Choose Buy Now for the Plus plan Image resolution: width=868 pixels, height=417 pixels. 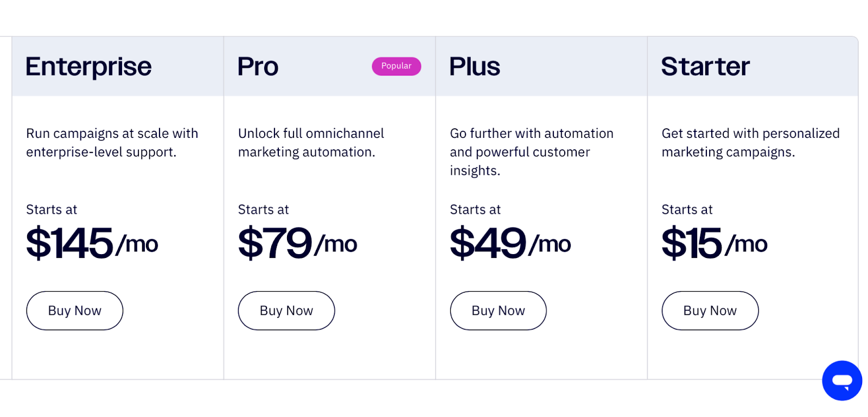tap(498, 311)
